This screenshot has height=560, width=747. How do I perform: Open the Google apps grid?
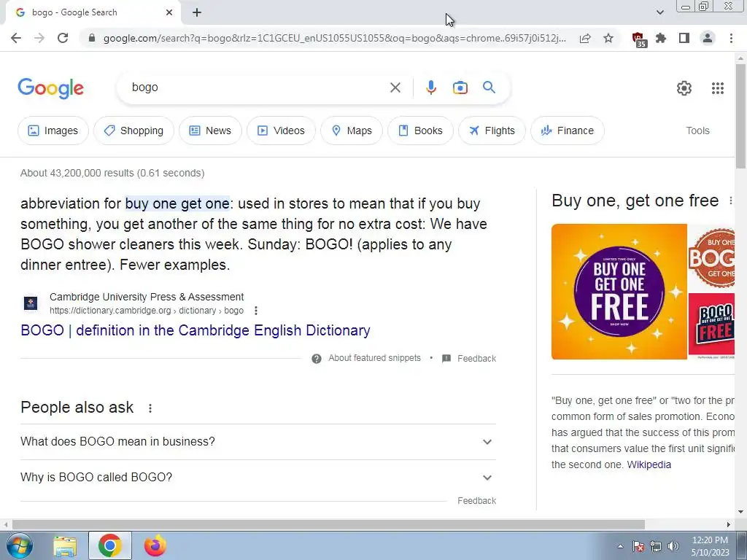click(x=718, y=88)
